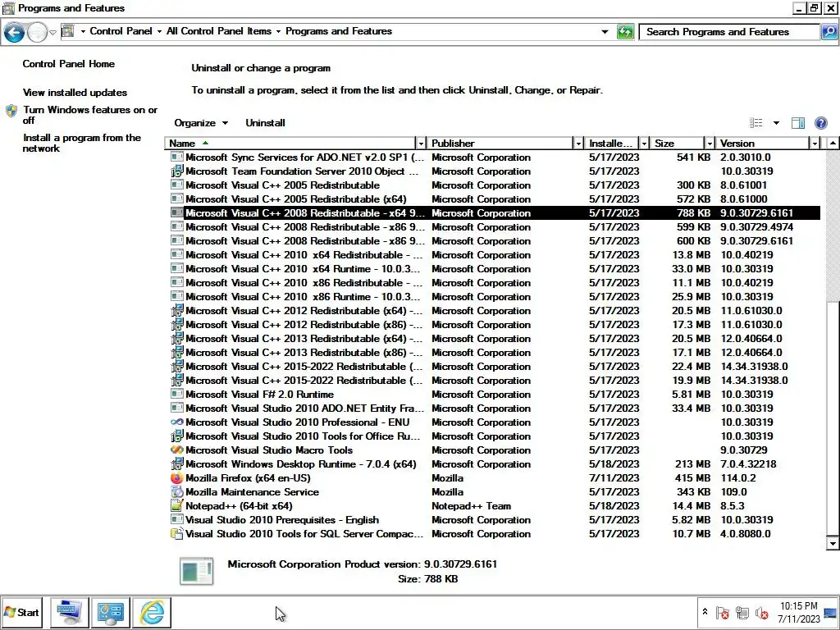Open Internet Explorer from the taskbar

pos(152,612)
